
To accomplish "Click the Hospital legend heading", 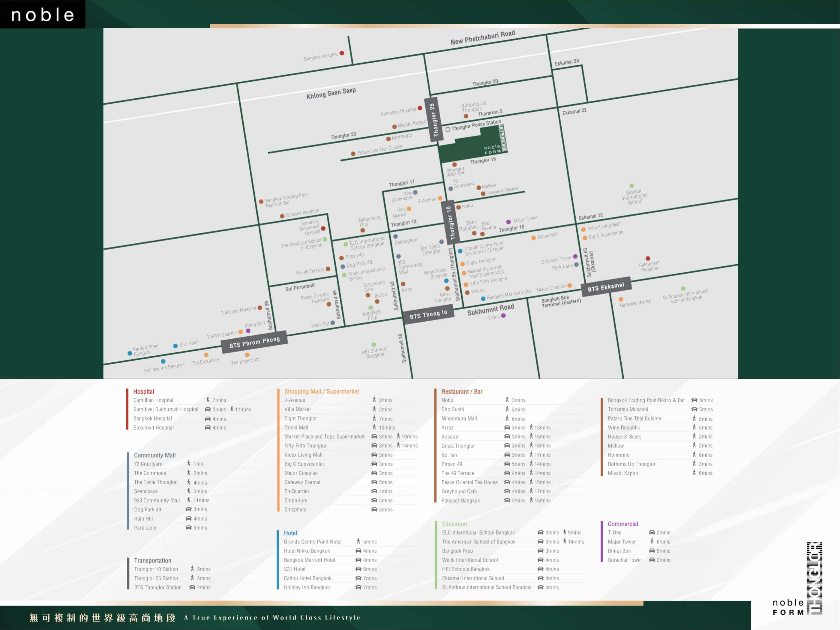I will 143,391.
